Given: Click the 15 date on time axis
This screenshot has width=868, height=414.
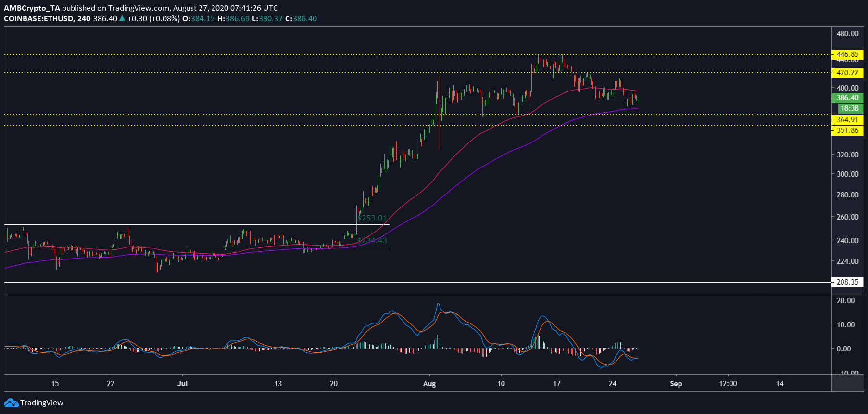Looking at the screenshot, I should point(55,384).
